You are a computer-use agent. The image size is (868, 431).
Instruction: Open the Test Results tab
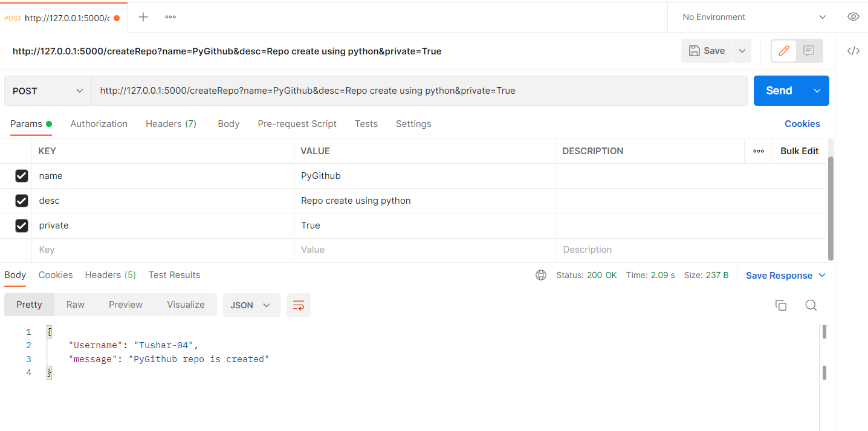tap(174, 274)
